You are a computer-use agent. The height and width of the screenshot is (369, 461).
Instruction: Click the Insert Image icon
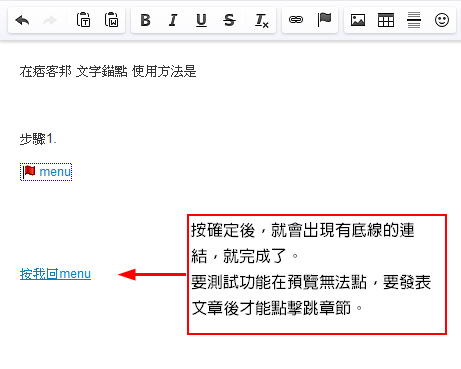point(358,20)
